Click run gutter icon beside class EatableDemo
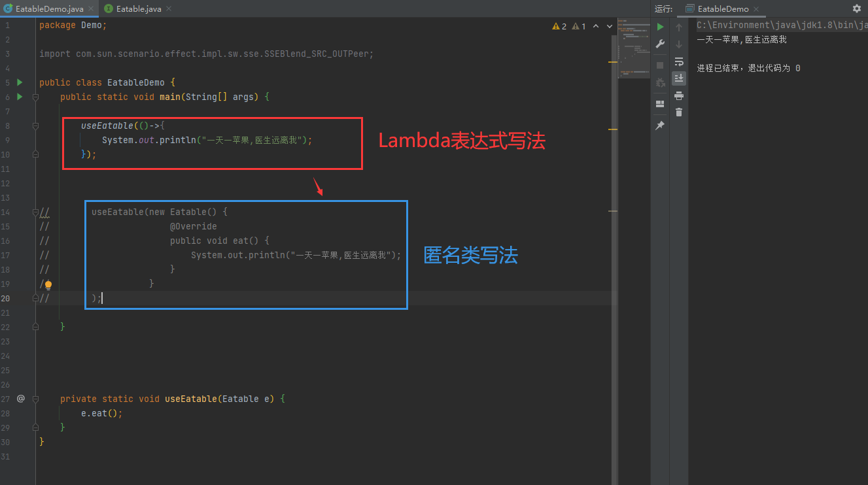 point(20,82)
